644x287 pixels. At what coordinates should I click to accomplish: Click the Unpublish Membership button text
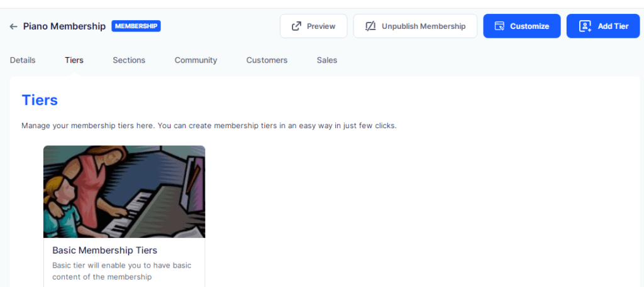tap(423, 26)
